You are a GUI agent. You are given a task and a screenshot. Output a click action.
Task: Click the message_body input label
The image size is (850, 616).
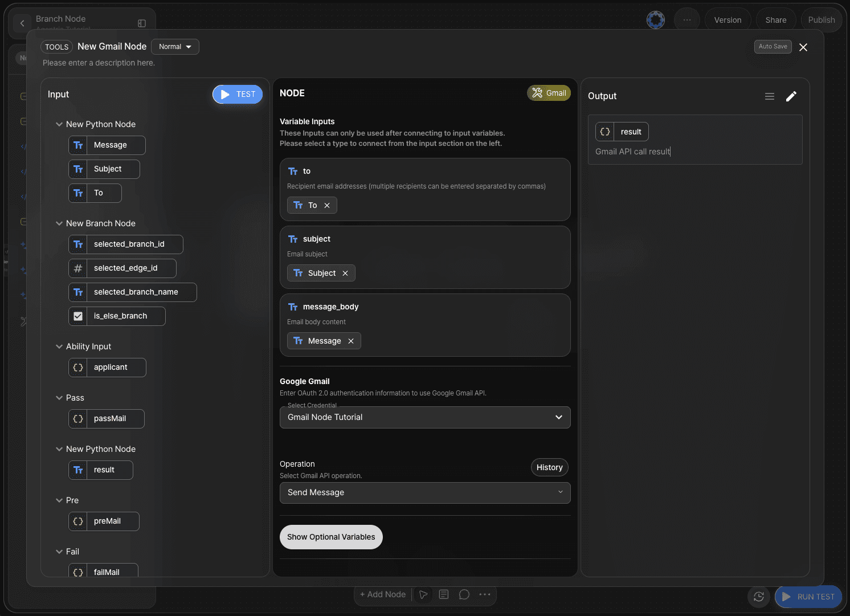(330, 307)
